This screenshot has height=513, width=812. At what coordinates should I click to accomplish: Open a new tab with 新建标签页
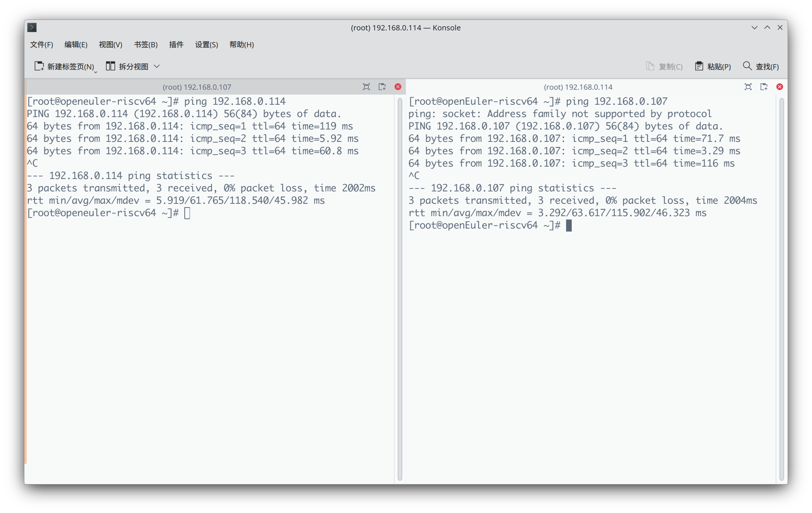point(64,66)
